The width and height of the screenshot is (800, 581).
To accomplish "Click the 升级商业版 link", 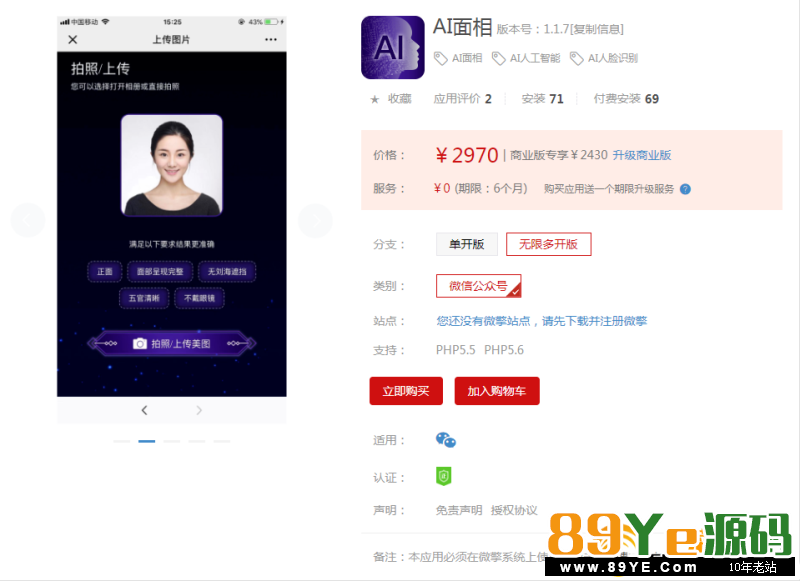I will (x=642, y=155).
